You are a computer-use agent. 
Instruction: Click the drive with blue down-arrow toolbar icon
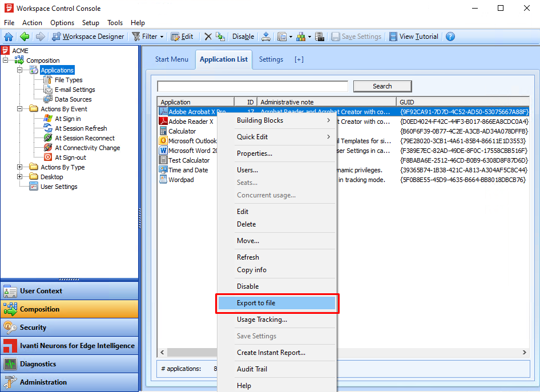[266, 37]
